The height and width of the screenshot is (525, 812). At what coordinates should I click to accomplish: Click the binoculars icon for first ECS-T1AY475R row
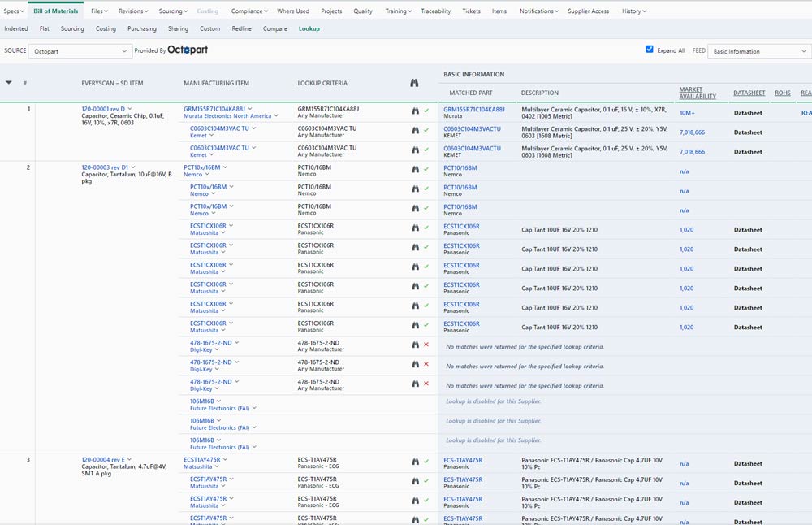coord(415,462)
